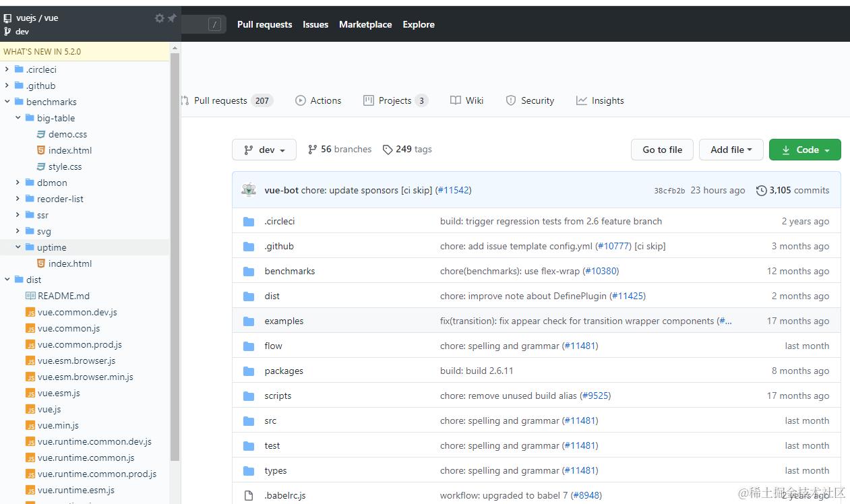The height and width of the screenshot is (504, 850).
Task: Expand the ssr folder in tree
Action: point(18,215)
